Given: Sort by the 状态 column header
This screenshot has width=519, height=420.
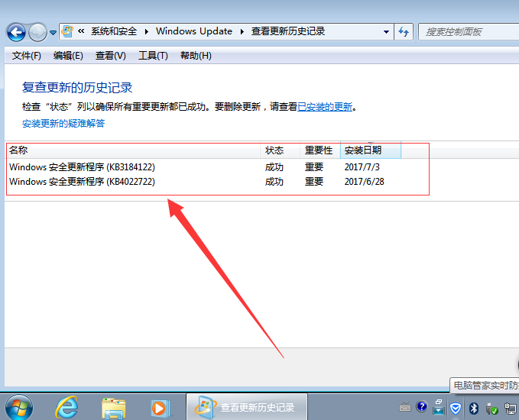Looking at the screenshot, I should click(x=281, y=150).
